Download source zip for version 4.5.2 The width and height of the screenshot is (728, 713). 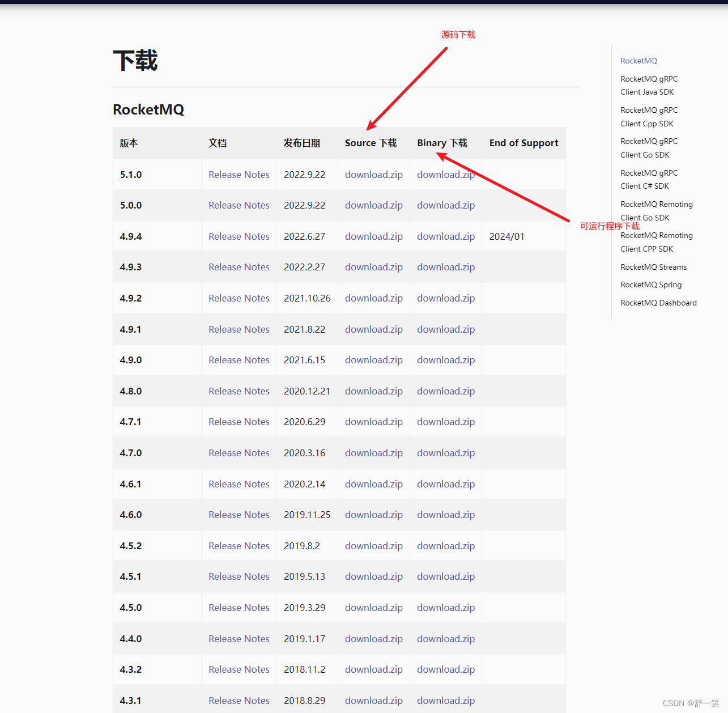373,546
